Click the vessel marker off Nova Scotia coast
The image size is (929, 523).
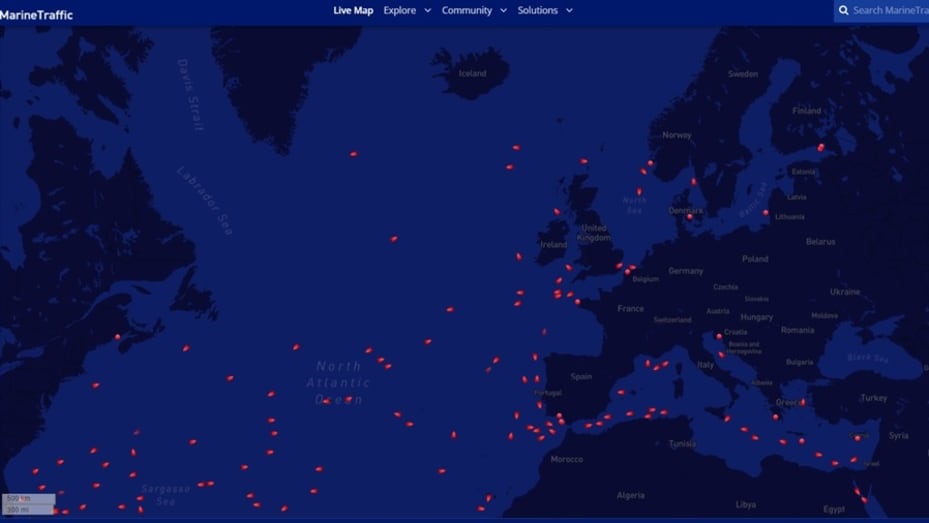click(x=118, y=337)
